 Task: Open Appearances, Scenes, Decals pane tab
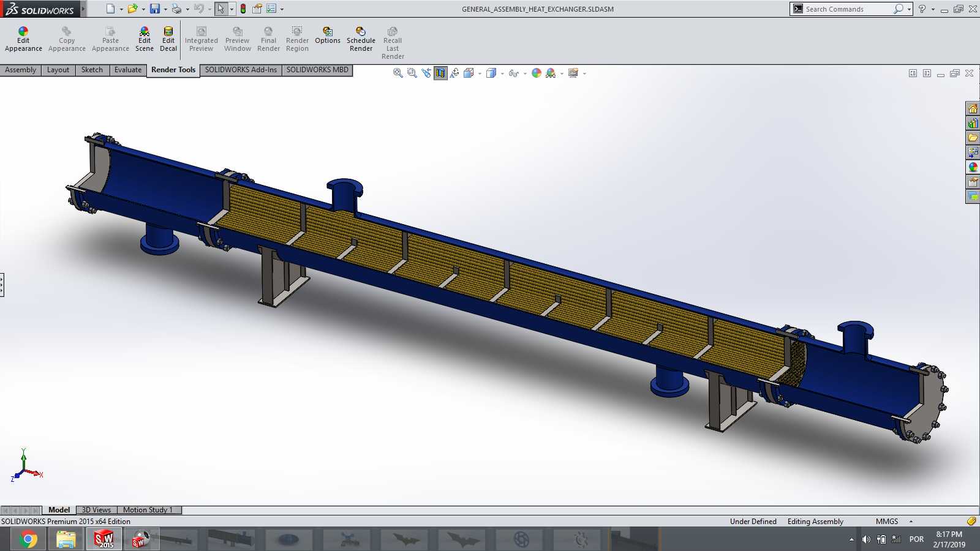[x=973, y=167]
